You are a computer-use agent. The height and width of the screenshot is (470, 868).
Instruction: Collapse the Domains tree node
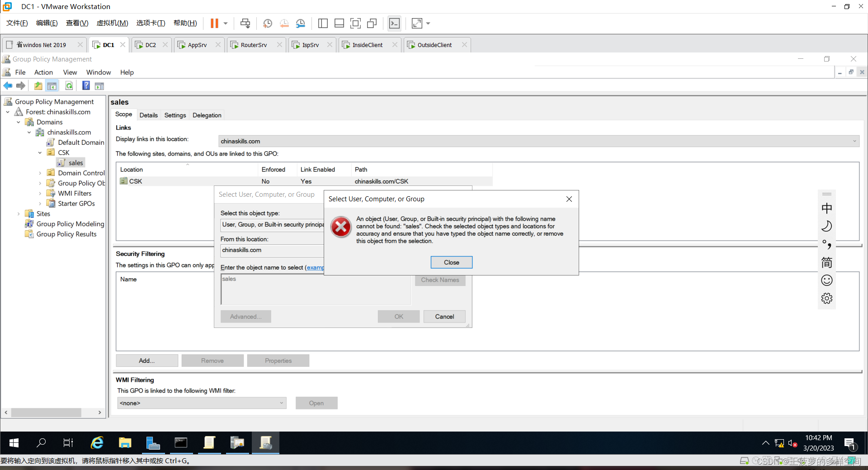(18, 122)
